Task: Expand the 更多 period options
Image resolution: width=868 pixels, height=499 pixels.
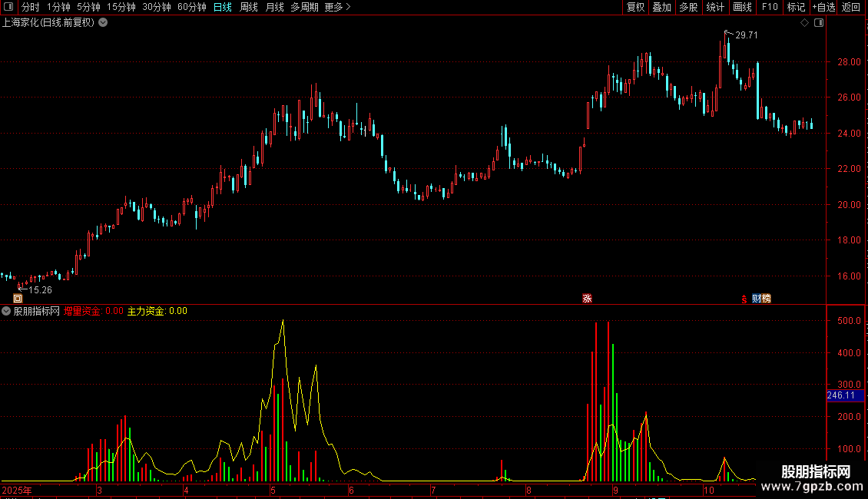Action: 337,7
